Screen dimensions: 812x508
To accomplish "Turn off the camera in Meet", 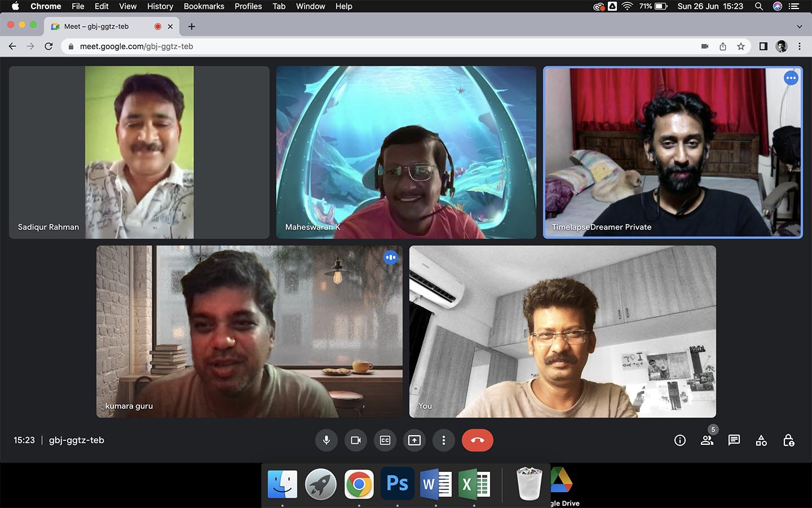I will pos(356,440).
